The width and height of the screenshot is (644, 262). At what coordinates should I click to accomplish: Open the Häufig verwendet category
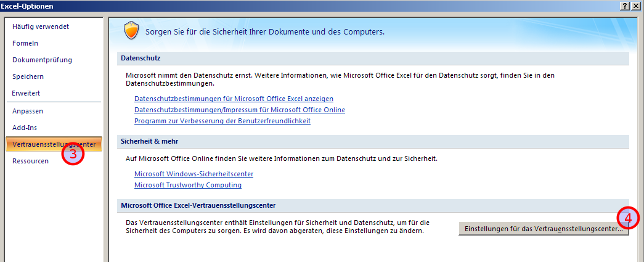coord(41,27)
